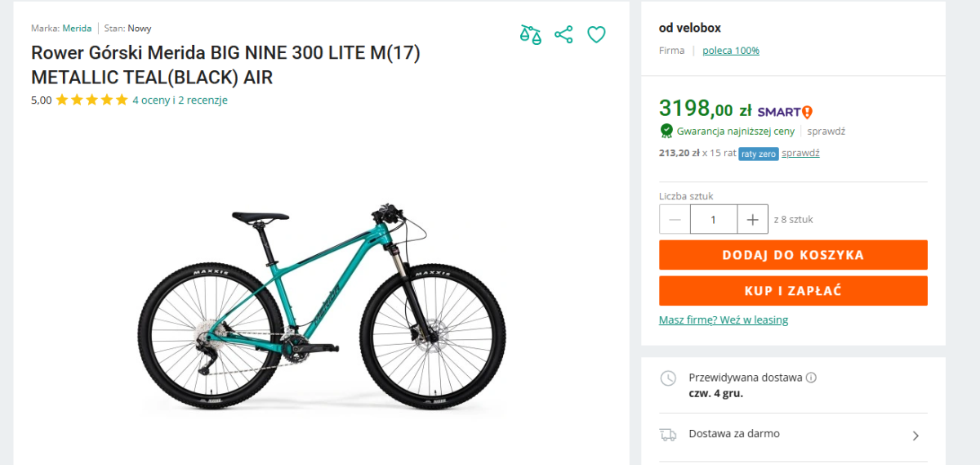This screenshot has height=465, width=980.
Task: Click the poleca 100% seller link
Action: [730, 51]
